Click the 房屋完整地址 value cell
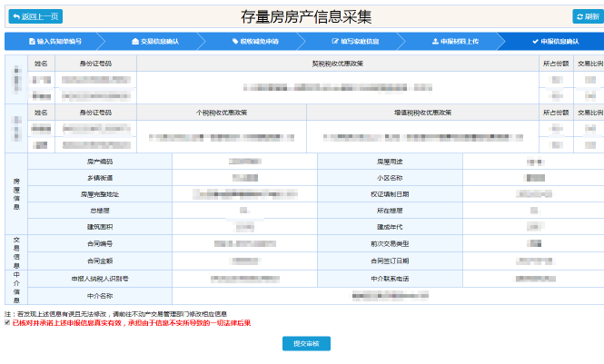The image size is (604, 364). pos(244,193)
